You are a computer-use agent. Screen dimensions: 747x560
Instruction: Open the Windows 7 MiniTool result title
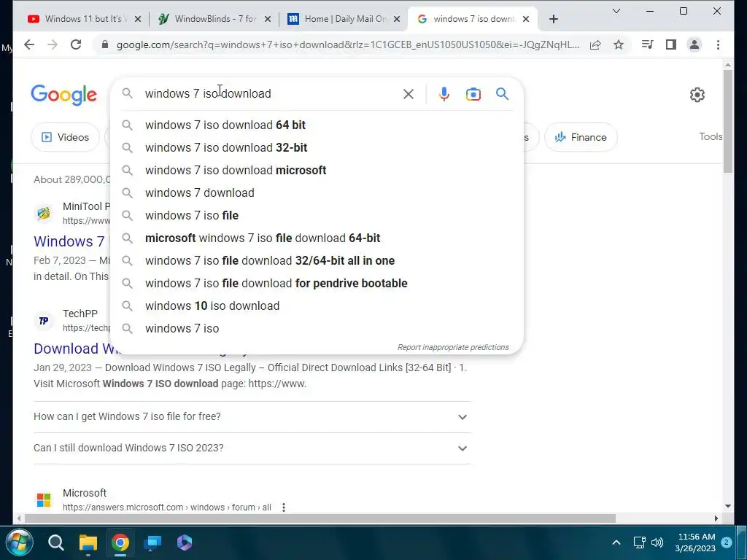(69, 241)
